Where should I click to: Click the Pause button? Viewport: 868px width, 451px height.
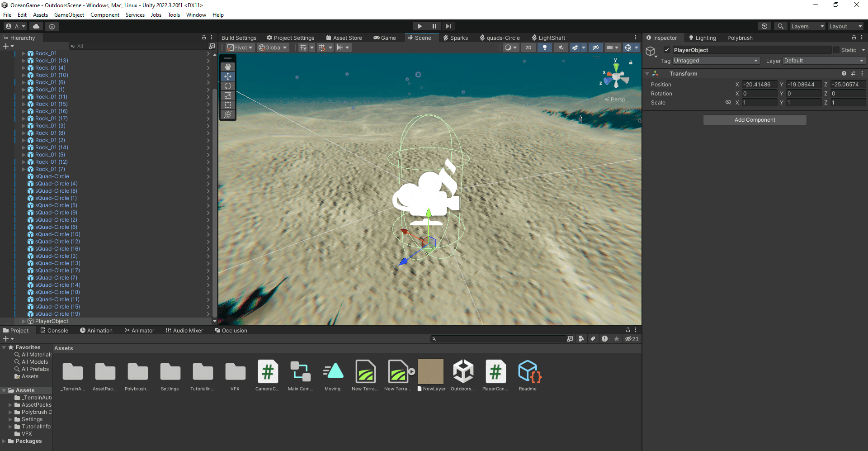[434, 26]
